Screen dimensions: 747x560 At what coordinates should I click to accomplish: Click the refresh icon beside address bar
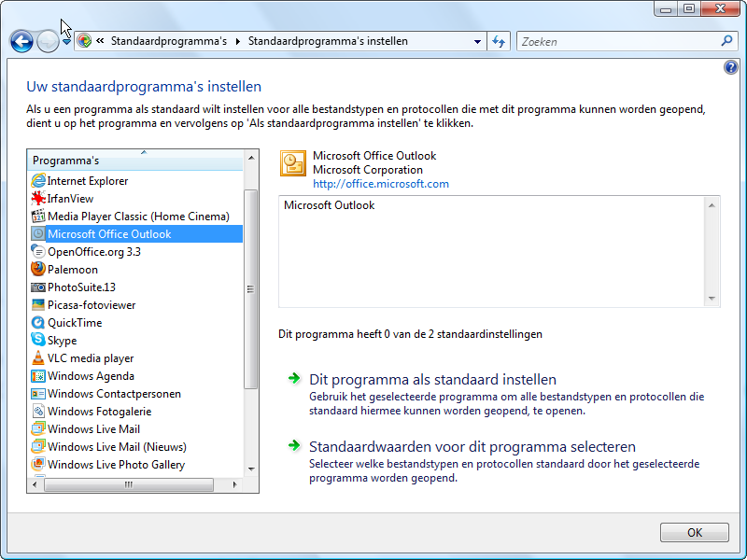click(499, 42)
